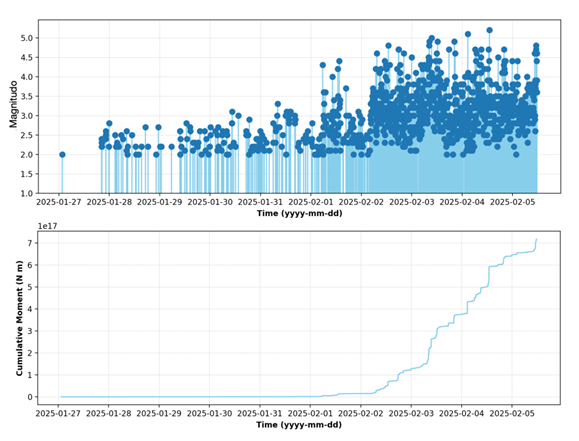Click the Cumulative Moment (N m) axis label
The image size is (579, 441).
click(20, 318)
